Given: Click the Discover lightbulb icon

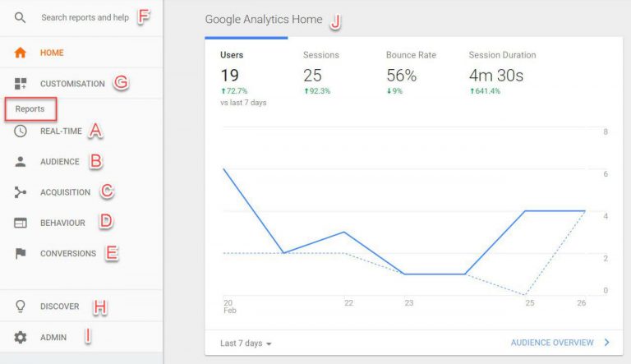Looking at the screenshot, I should tap(21, 306).
